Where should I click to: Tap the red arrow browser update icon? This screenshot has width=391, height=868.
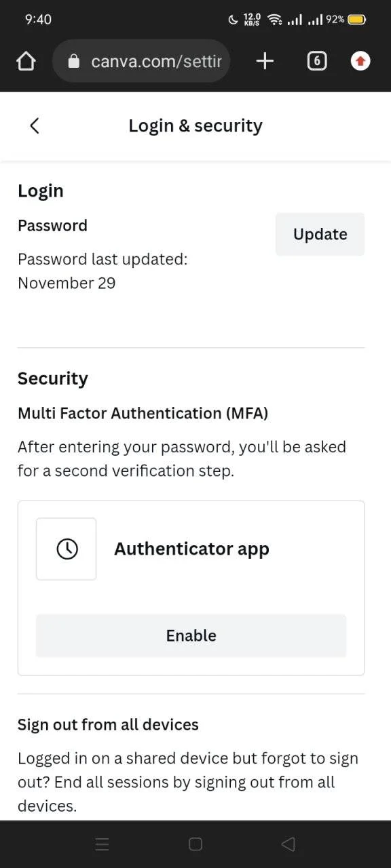[x=360, y=62]
